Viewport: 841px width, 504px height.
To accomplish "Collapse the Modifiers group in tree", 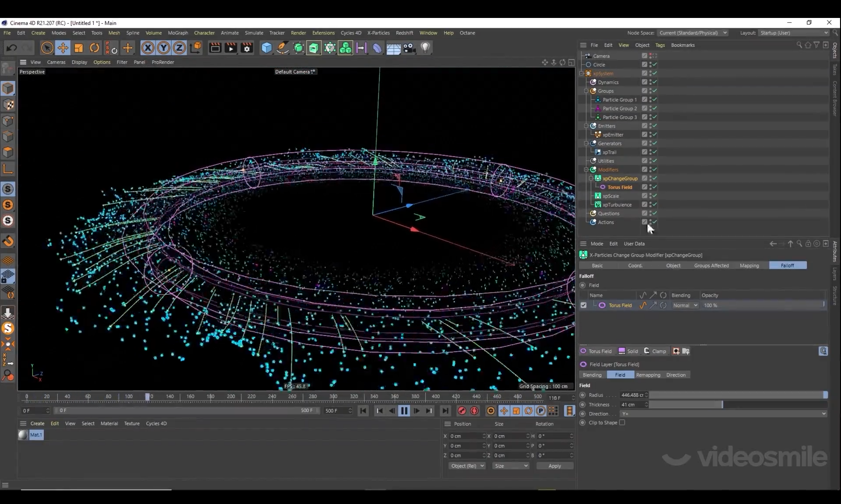I will (586, 169).
